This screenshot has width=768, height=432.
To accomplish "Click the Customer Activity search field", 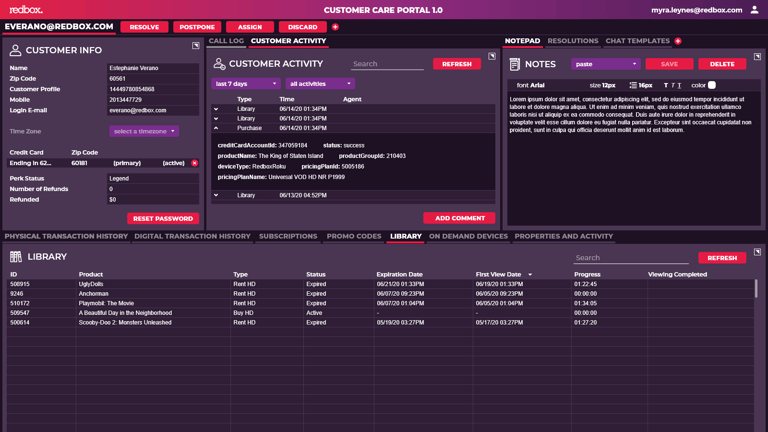I will tap(387, 64).
